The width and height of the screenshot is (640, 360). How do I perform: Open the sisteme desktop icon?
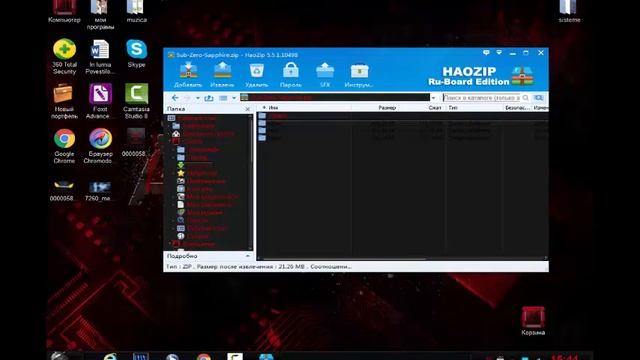pyautogui.click(x=569, y=11)
